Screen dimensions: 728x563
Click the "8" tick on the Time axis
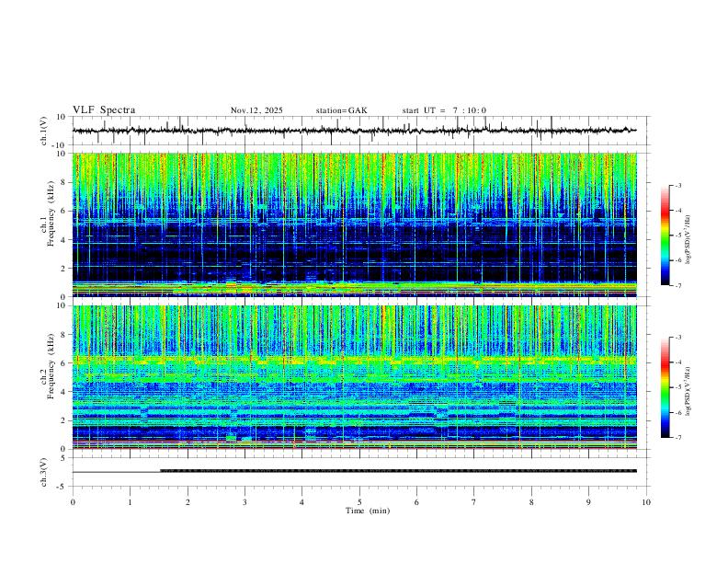pos(531,502)
